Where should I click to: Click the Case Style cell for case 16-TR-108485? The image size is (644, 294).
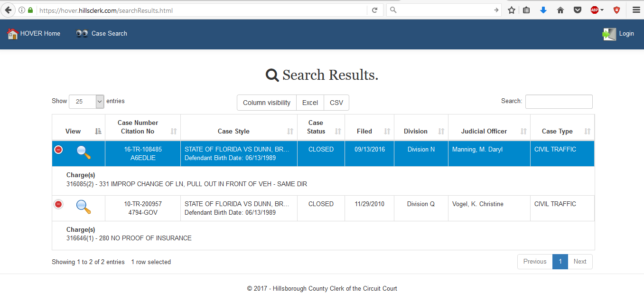pyautogui.click(x=239, y=153)
